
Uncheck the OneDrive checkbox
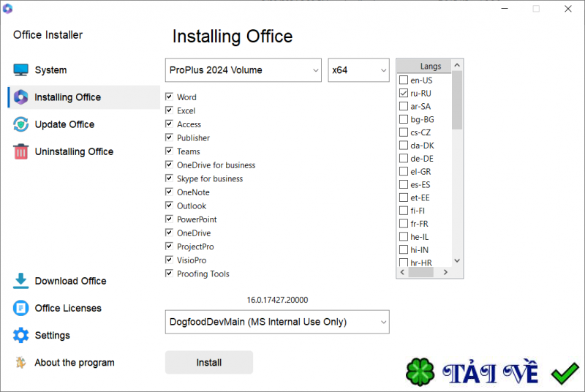click(170, 233)
